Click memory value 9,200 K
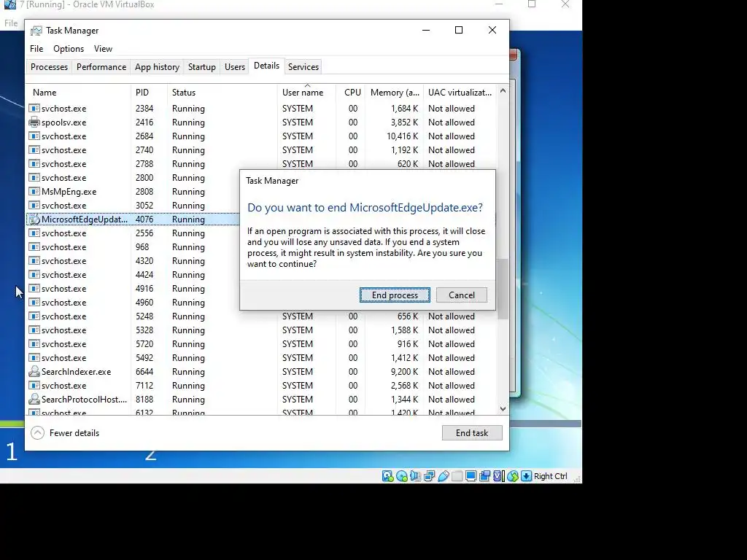 coord(404,371)
